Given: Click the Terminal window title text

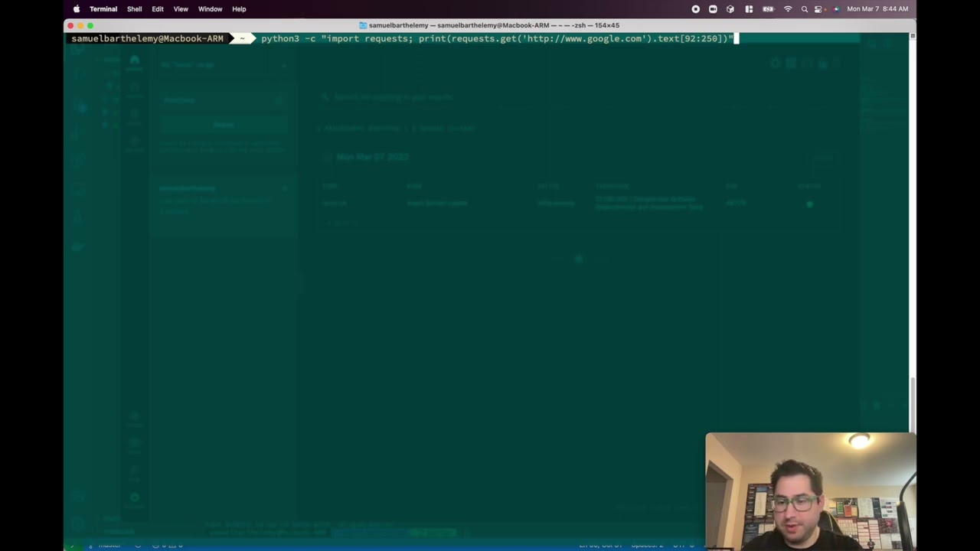Looking at the screenshot, I should coord(494,25).
